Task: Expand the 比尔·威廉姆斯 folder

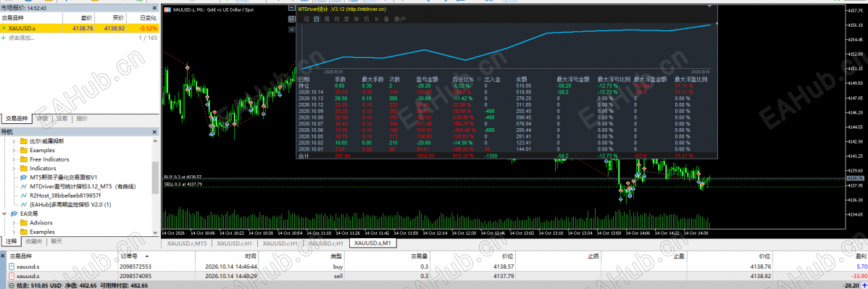Action: tap(14, 141)
